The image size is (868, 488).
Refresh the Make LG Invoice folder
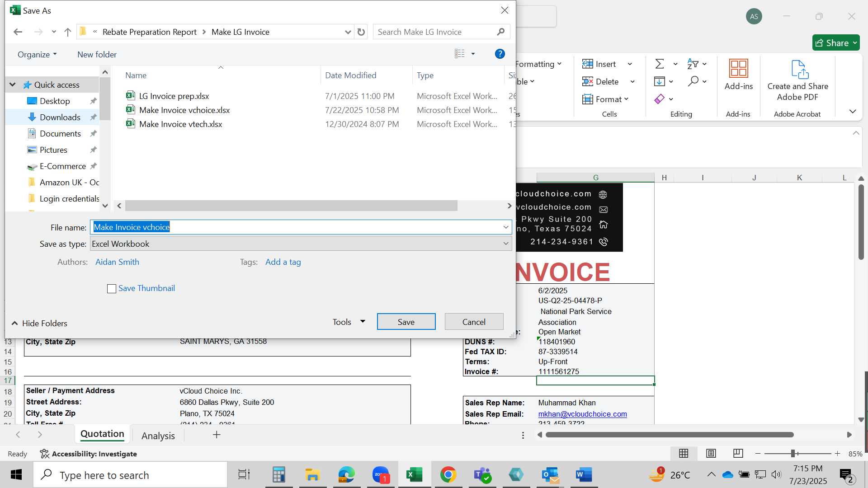[x=361, y=32]
